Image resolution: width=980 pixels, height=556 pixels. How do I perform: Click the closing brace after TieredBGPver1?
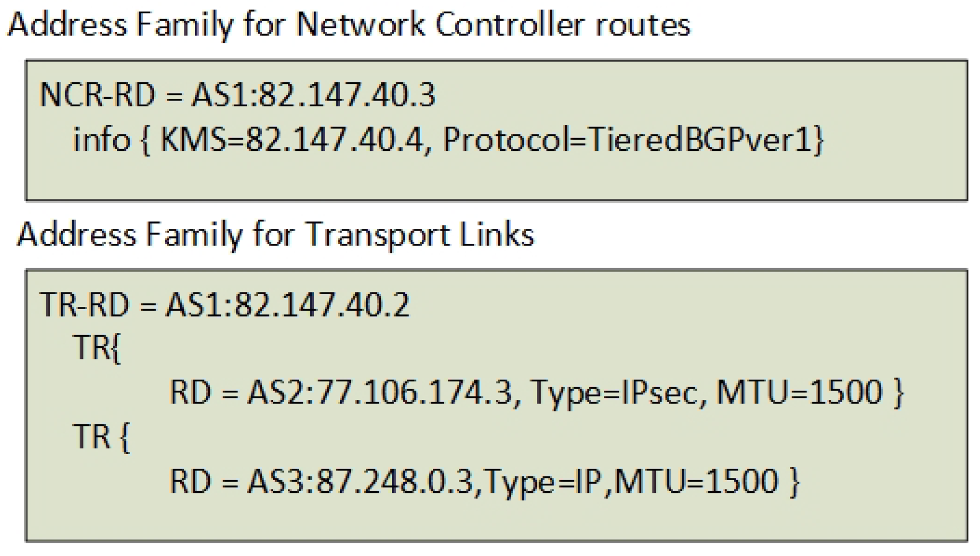819,141
